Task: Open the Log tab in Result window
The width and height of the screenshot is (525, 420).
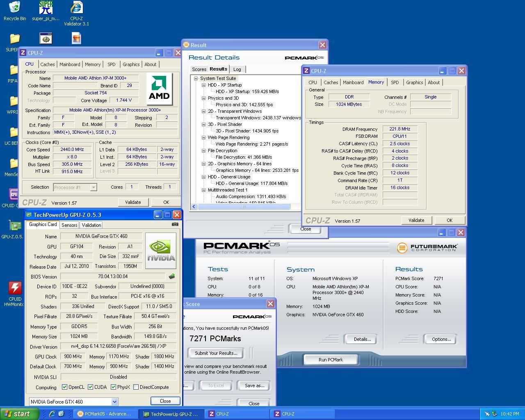Action: coord(237,69)
